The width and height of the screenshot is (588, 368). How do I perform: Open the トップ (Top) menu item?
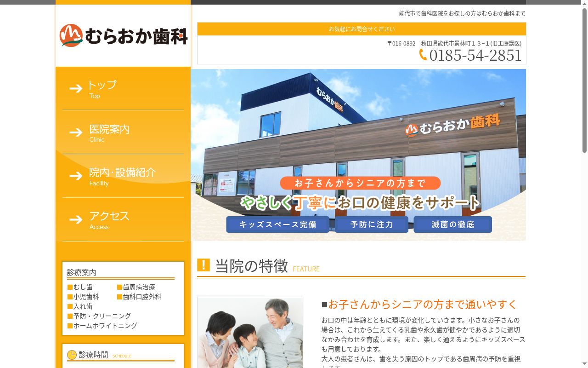123,88
